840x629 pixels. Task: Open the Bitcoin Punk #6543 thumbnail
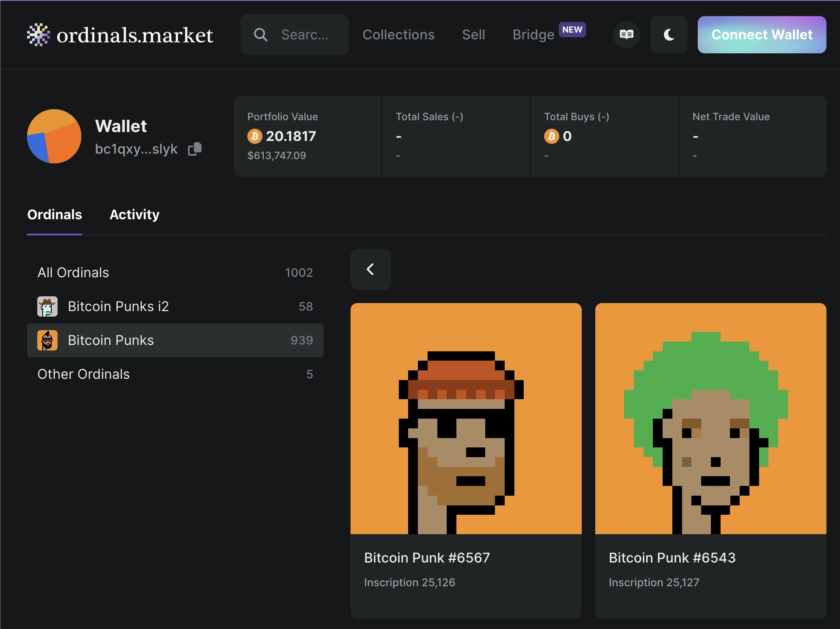point(710,418)
